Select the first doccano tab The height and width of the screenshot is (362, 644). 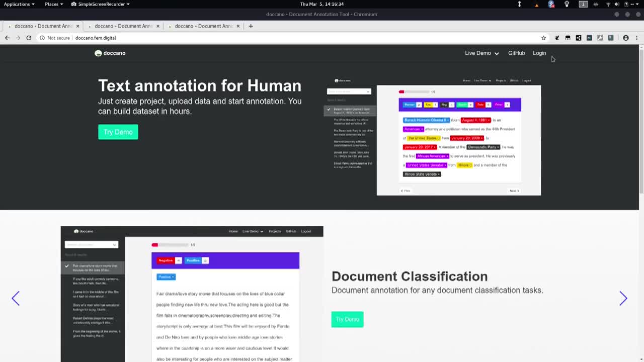tap(43, 26)
